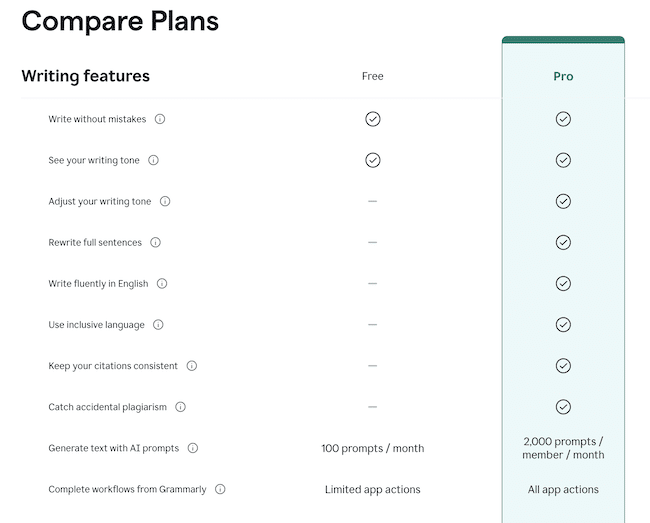The image size is (650, 523).
Task: Click Free dash for Catch accidental plagiarism
Action: click(372, 407)
